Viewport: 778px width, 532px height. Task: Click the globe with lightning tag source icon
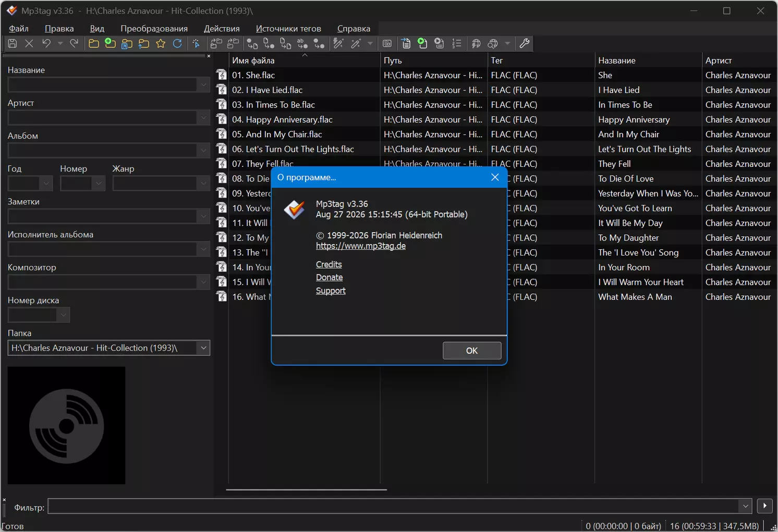tap(476, 44)
